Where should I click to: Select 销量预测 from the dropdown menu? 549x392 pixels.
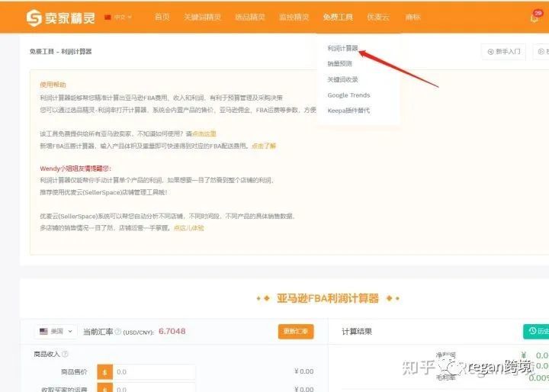[339, 64]
